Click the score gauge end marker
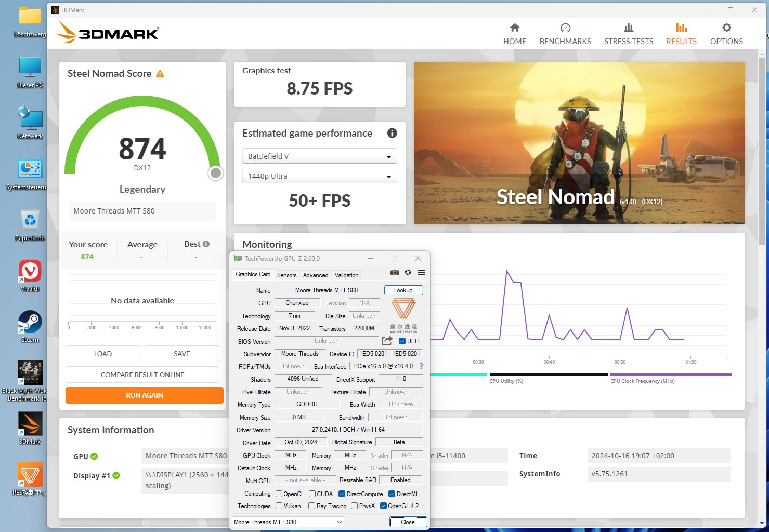Image resolution: width=769 pixels, height=532 pixels. [216, 173]
